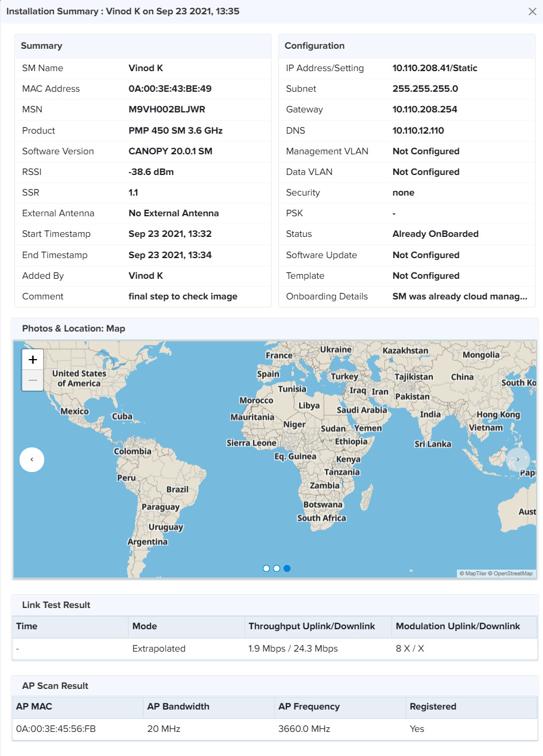Click the AP Bandwidth column header
This screenshot has height=756, width=543.
click(178, 707)
